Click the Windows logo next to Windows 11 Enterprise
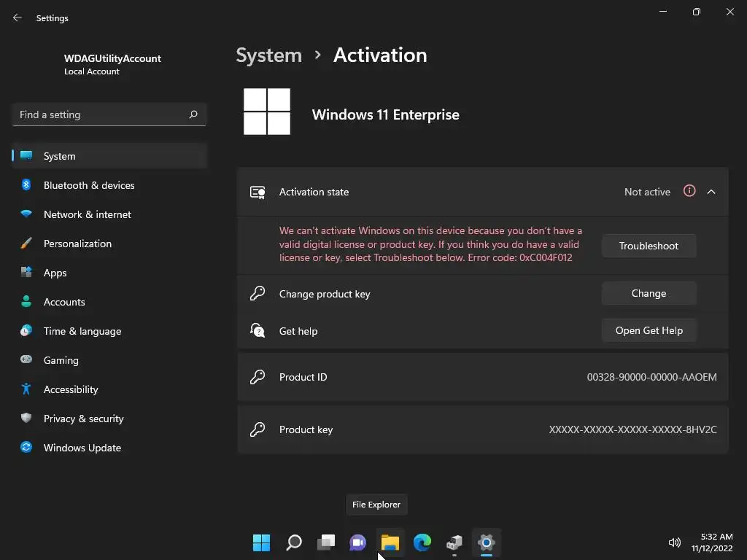This screenshot has height=560, width=747. tap(267, 112)
